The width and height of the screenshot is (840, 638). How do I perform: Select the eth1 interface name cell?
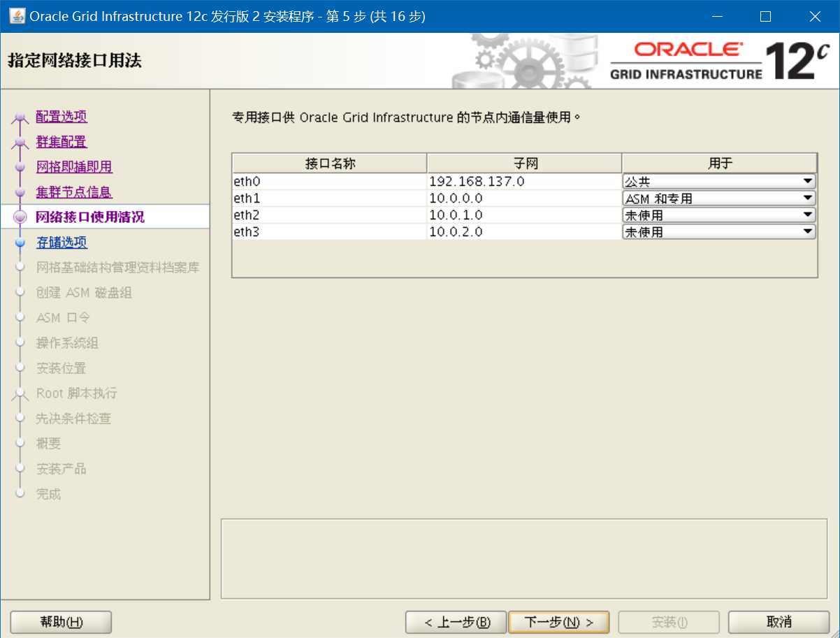coord(330,198)
